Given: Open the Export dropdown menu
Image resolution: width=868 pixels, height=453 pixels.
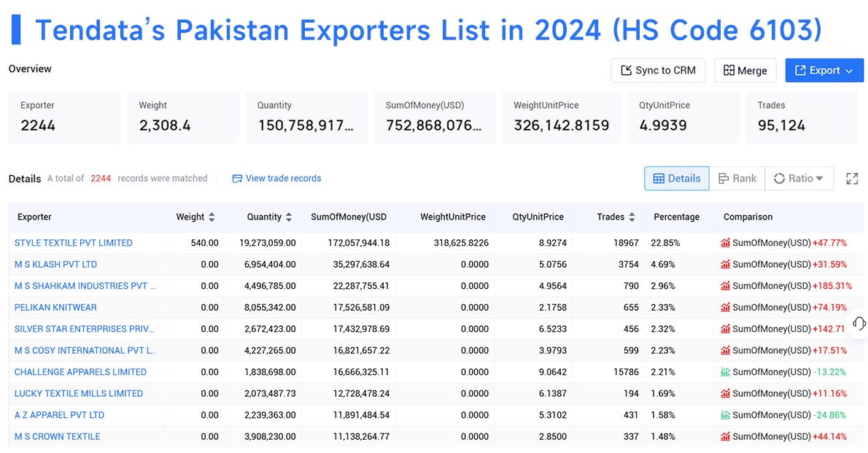Looking at the screenshot, I should (x=825, y=70).
